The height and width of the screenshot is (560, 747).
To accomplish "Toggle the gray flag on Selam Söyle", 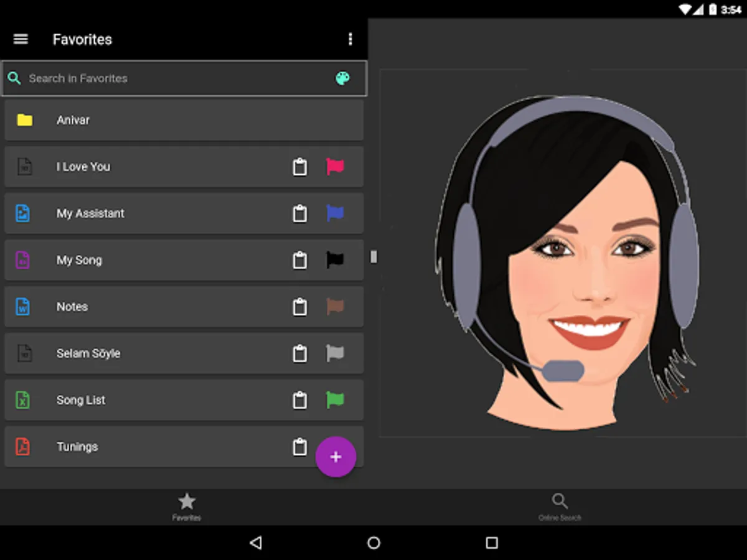I will pos(335,353).
